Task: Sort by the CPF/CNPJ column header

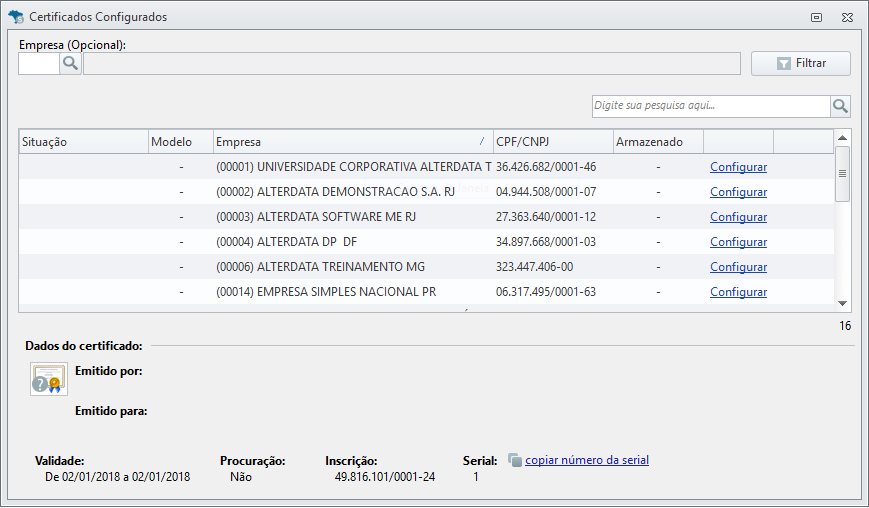Action: click(x=553, y=142)
